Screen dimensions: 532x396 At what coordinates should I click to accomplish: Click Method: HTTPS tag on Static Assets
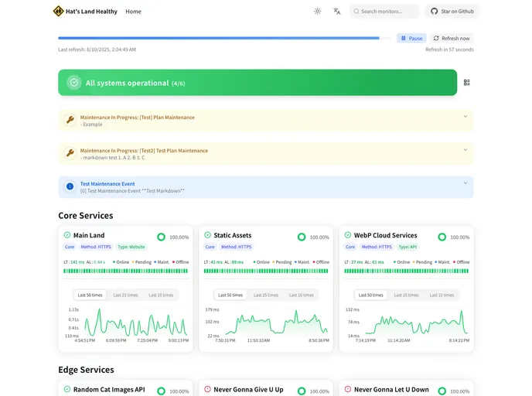(237, 247)
